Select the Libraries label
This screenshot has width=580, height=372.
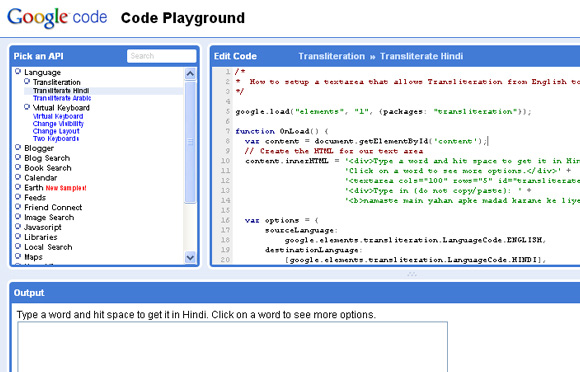(41, 237)
